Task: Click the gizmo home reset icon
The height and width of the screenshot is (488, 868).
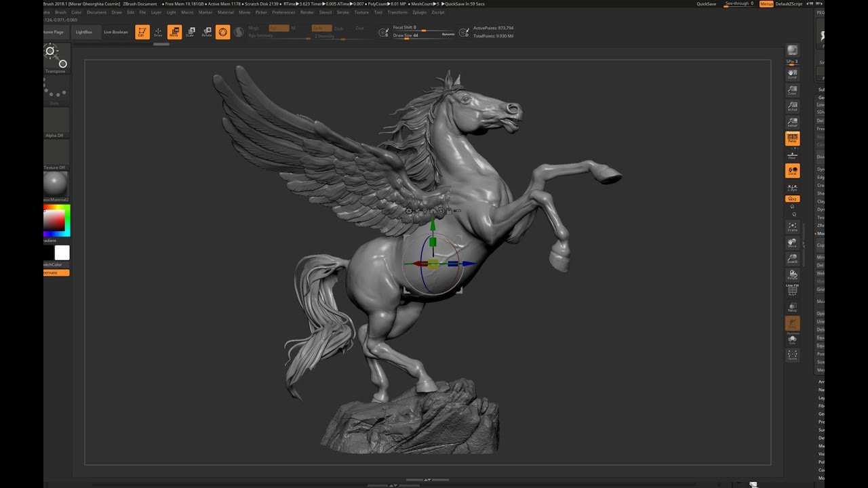Action: tap(433, 211)
